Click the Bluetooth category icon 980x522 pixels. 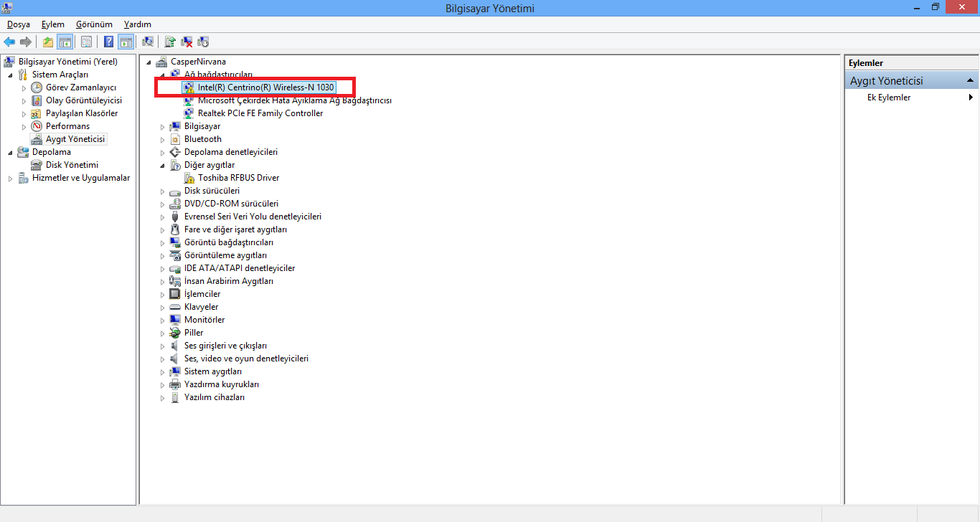tap(175, 139)
